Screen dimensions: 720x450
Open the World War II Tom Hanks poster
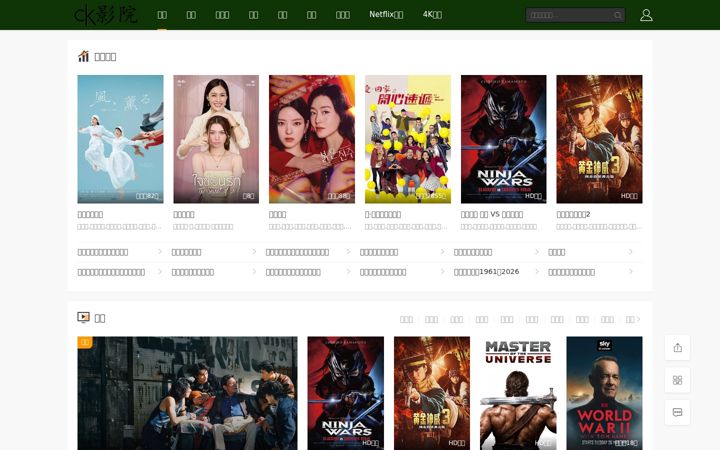tap(604, 393)
